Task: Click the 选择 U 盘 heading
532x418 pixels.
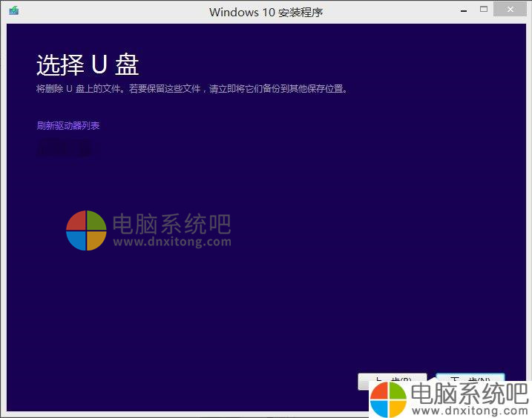Action: click(x=88, y=65)
